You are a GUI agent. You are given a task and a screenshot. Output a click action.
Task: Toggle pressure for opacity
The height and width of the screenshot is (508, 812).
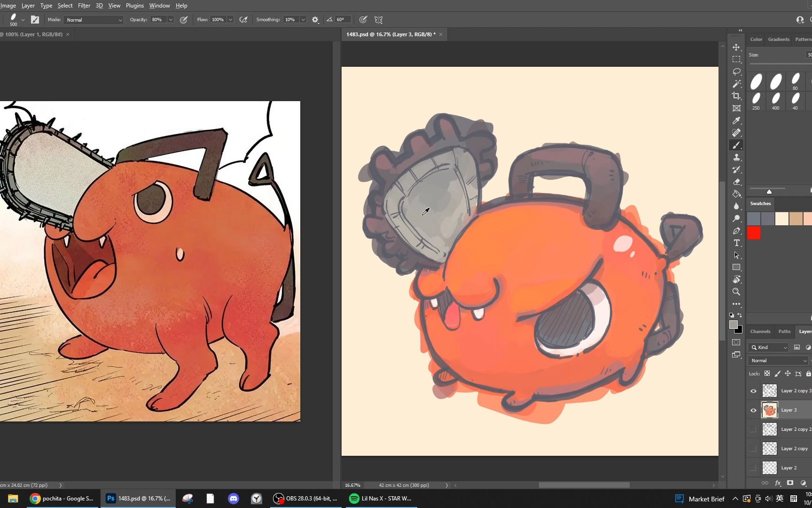[184, 20]
